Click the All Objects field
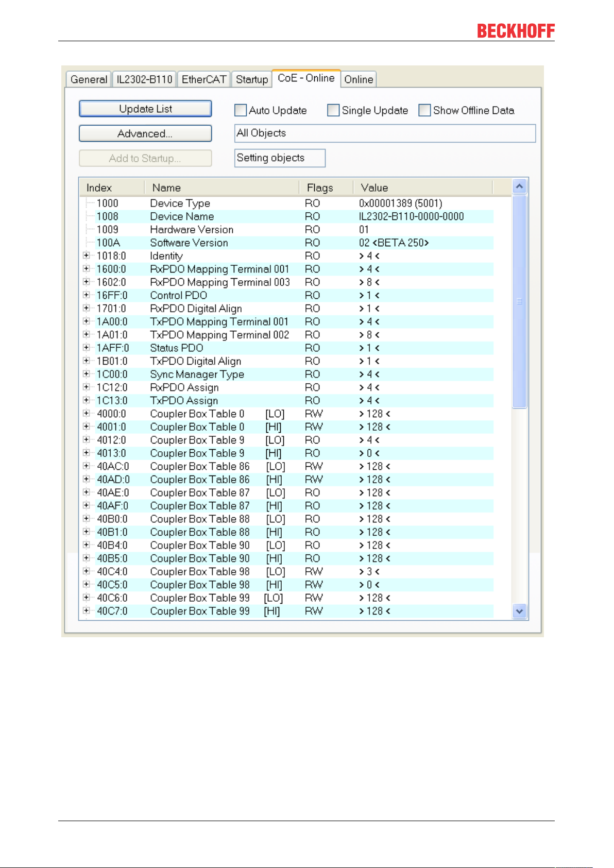The image size is (614, 868). point(385,133)
